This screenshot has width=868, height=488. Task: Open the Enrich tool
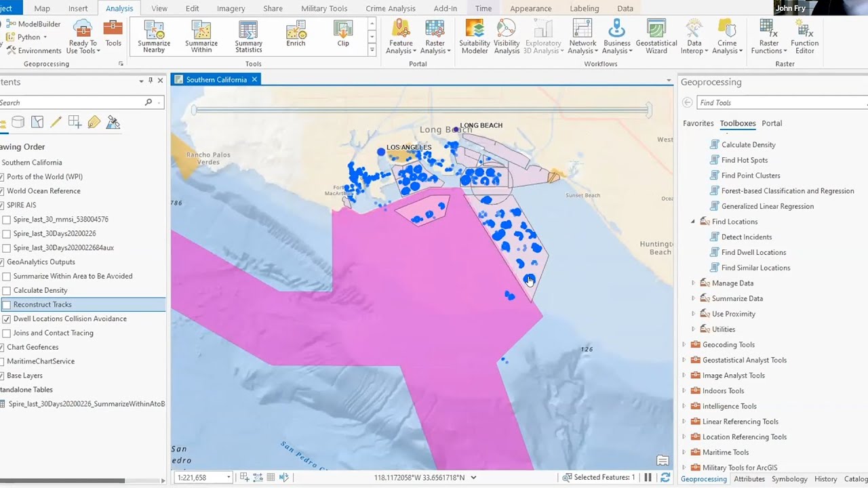[296, 34]
